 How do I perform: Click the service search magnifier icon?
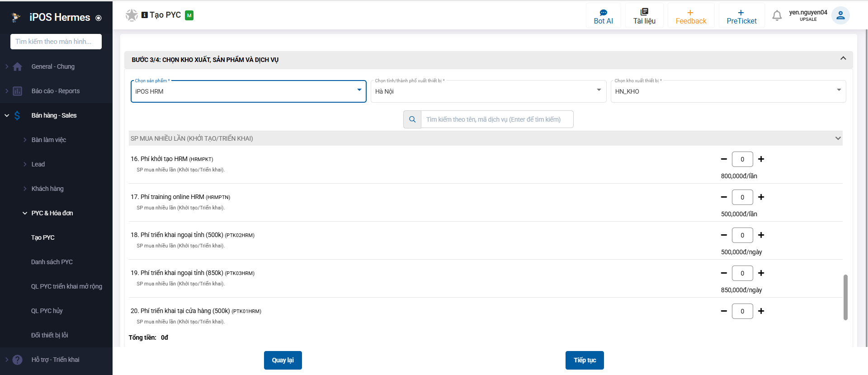click(412, 119)
